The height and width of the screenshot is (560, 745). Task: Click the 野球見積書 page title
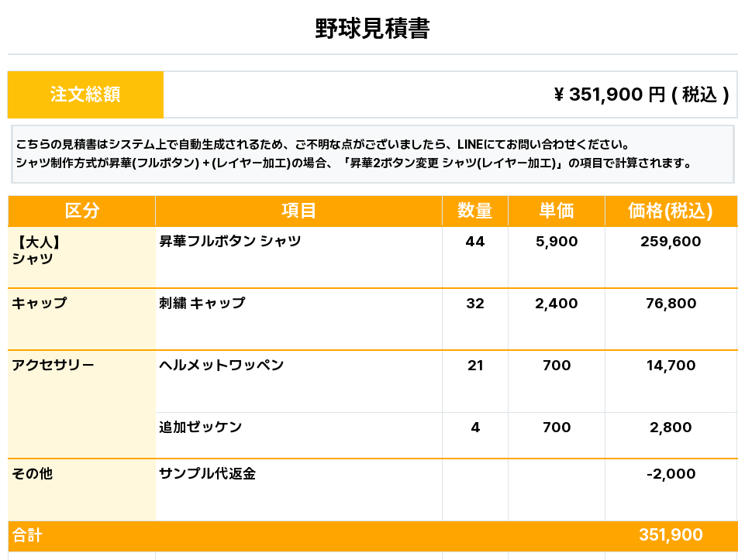click(372, 29)
